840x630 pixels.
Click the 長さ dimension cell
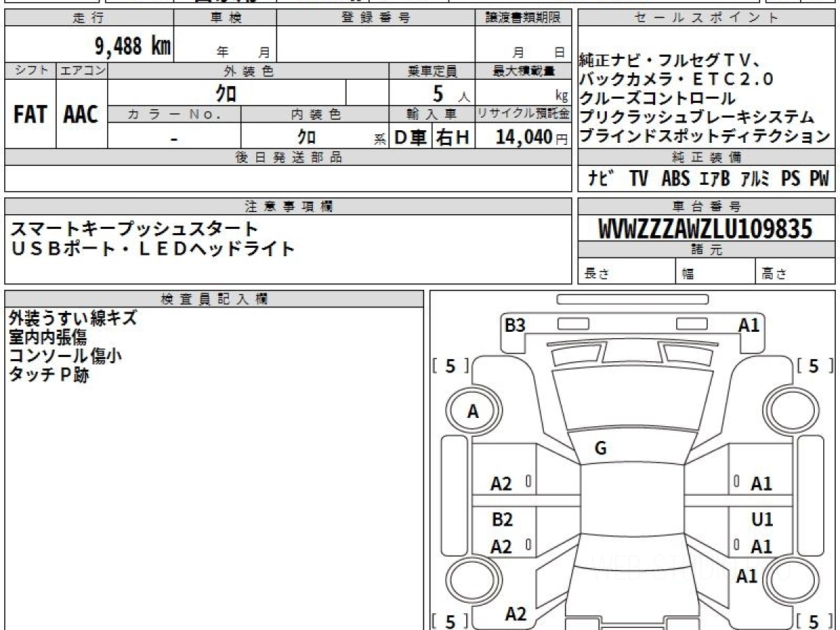tap(626, 272)
